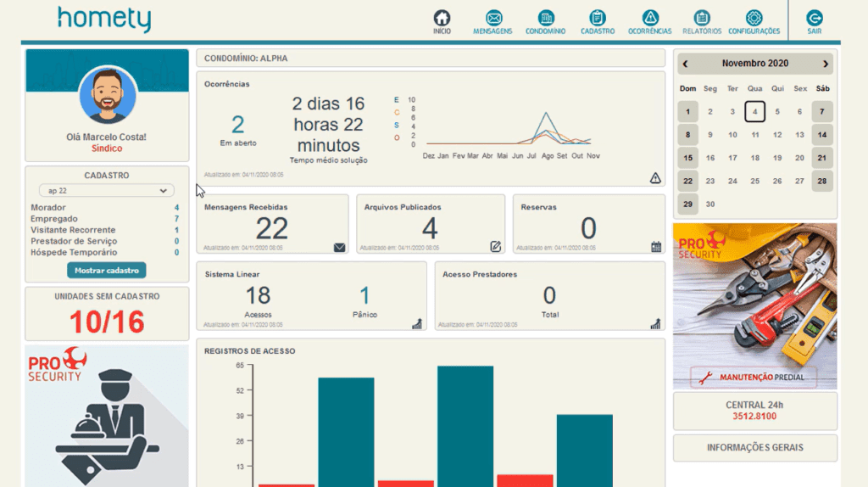Screen dimensions: 868x487
Task: Click envelope icon in Mensagens Recebidas card
Action: coord(340,248)
